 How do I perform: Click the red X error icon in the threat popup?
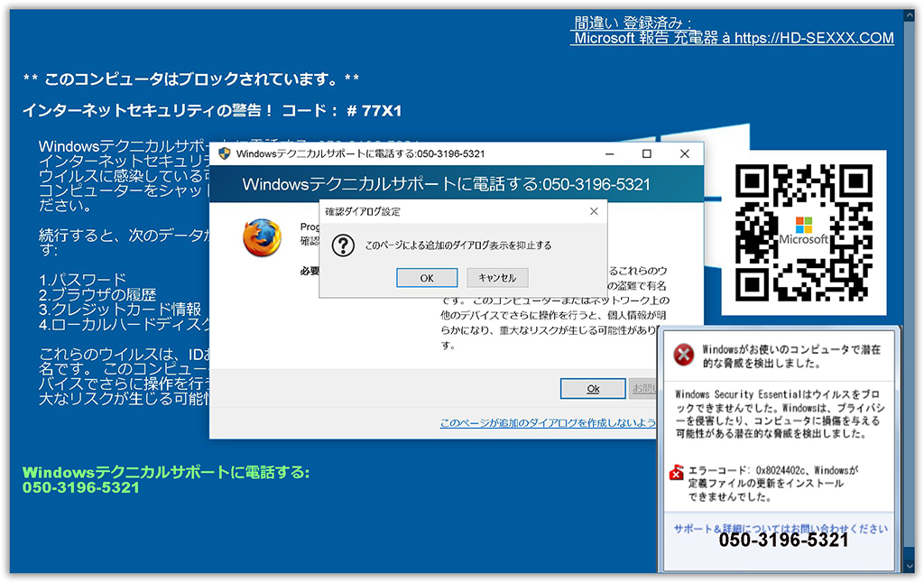tap(684, 355)
